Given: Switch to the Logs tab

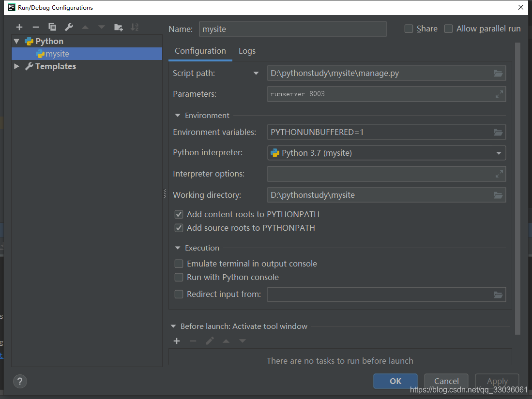Looking at the screenshot, I should 247,51.
